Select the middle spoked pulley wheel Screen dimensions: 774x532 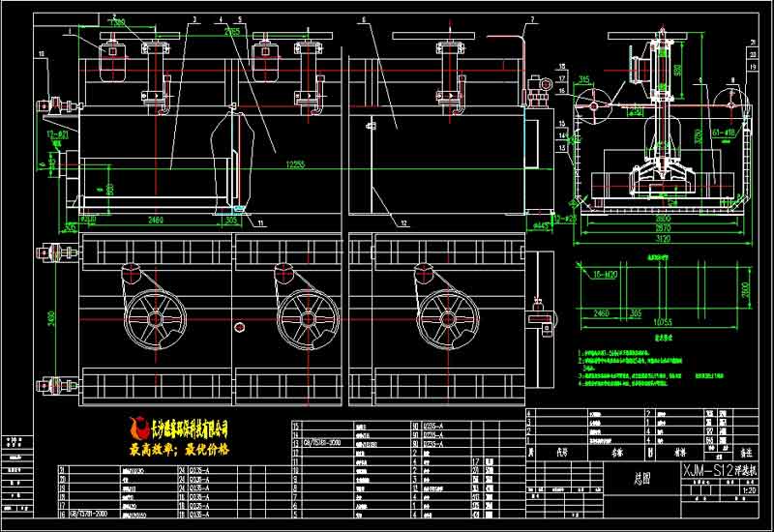click(301, 315)
